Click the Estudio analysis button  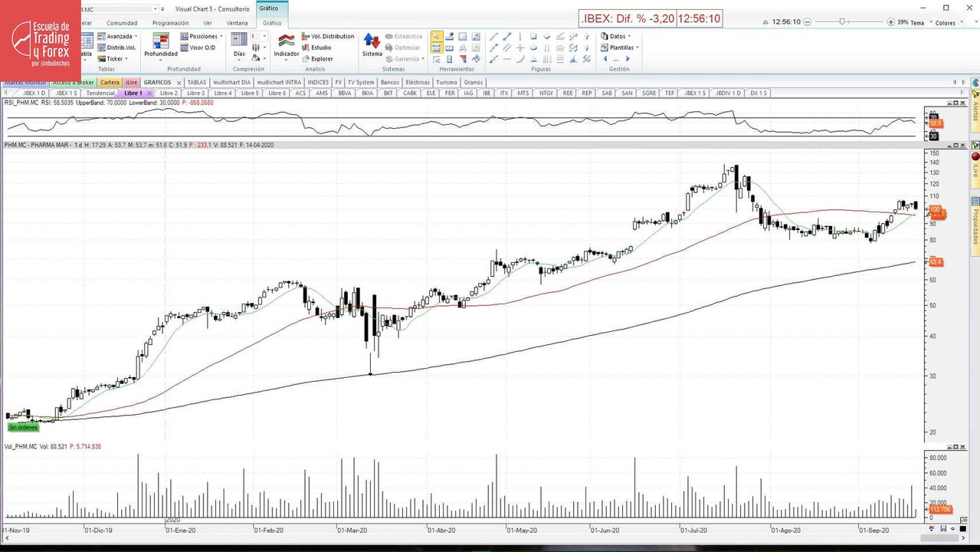click(x=317, y=48)
